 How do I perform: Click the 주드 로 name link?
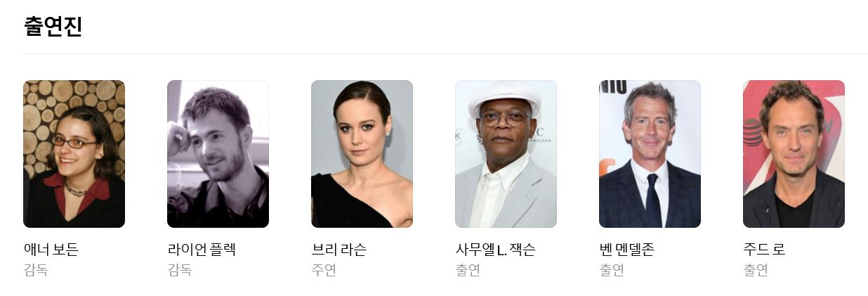764,250
